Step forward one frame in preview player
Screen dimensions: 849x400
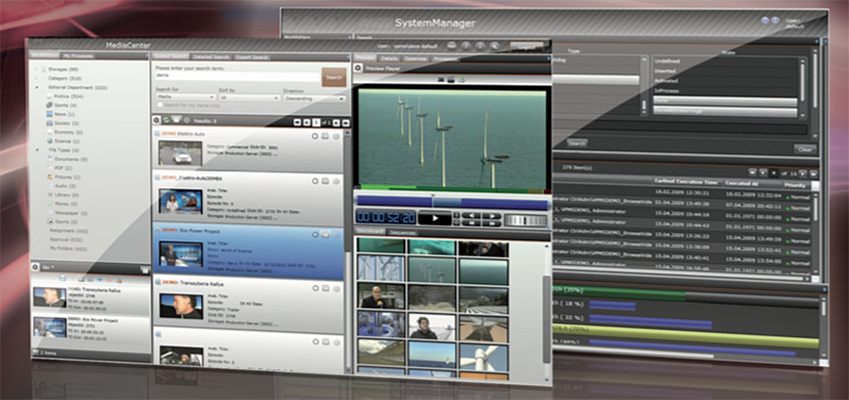point(491,215)
